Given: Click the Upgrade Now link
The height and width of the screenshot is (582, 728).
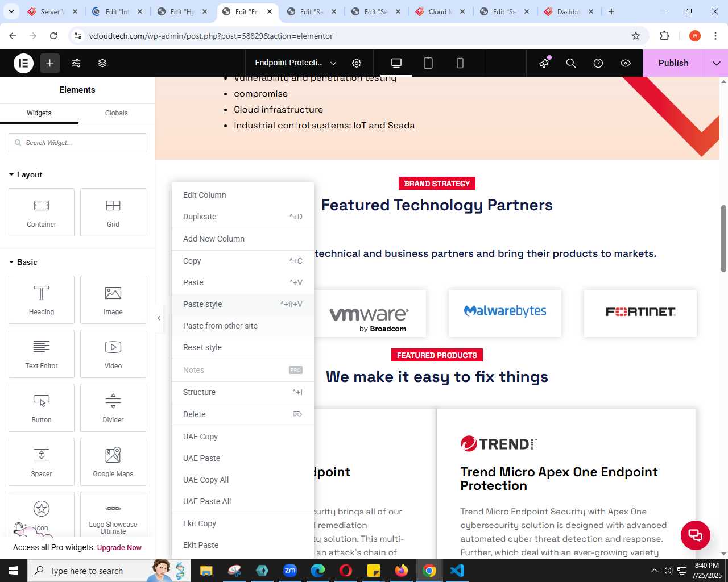Looking at the screenshot, I should pos(119,548).
